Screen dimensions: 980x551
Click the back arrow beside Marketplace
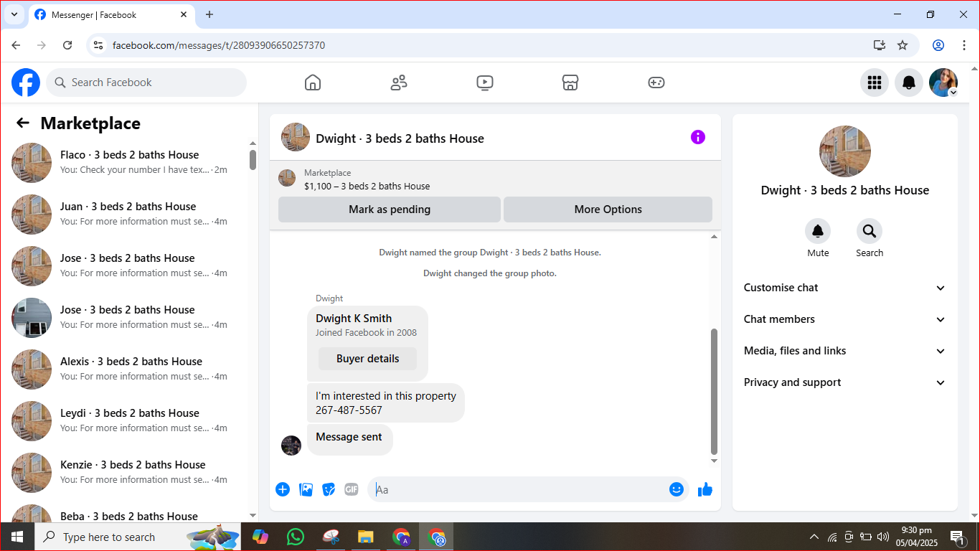point(23,123)
